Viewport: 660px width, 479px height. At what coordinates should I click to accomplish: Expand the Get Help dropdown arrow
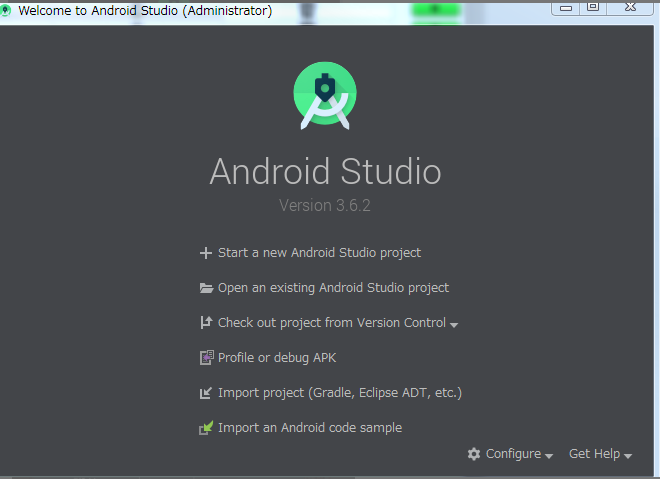(628, 456)
